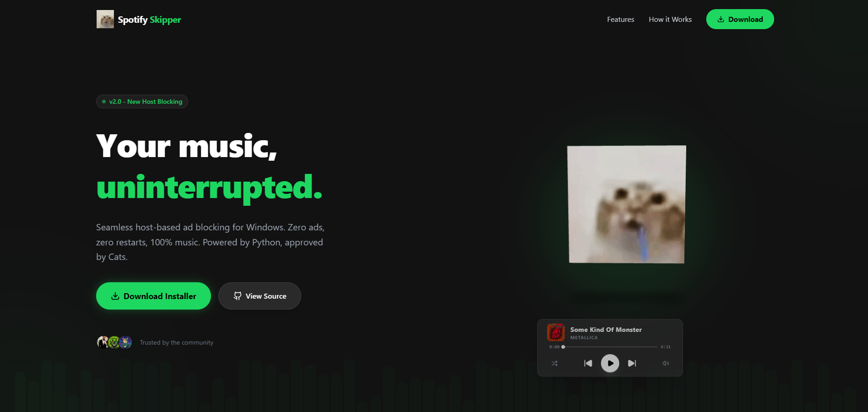
Task: Click the download arrow icon in the header
Action: 721,19
